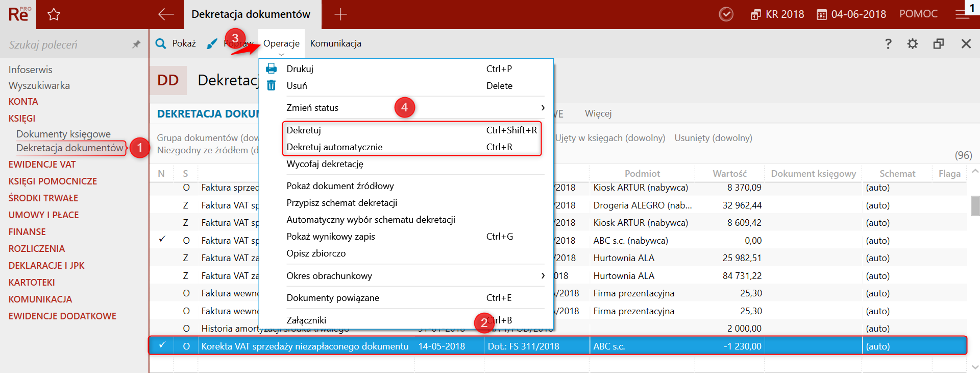Open KR 2018 ledger selector
Viewport: 980px width, 373px height.
[x=777, y=14]
